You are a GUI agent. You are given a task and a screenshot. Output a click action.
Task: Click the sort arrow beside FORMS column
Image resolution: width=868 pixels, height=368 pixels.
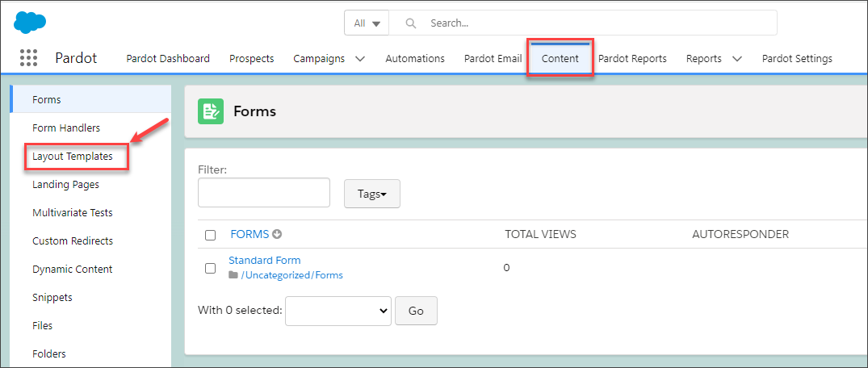(277, 234)
